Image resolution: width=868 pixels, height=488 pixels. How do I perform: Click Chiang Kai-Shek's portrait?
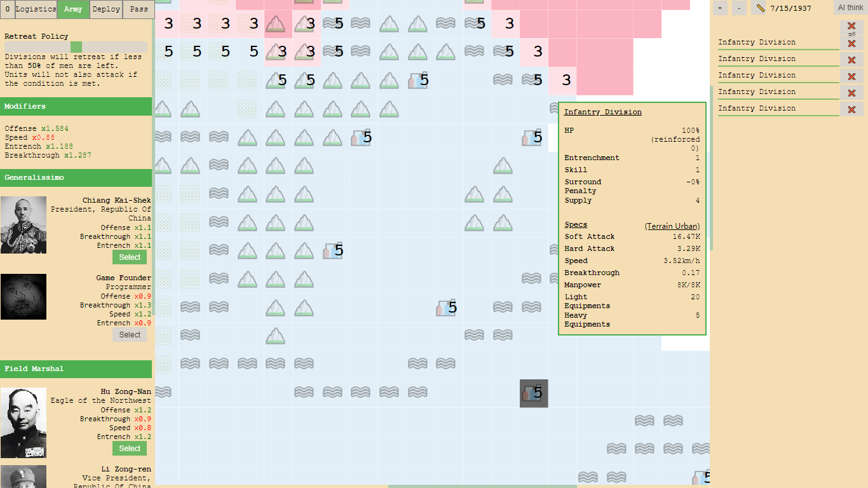click(x=24, y=225)
